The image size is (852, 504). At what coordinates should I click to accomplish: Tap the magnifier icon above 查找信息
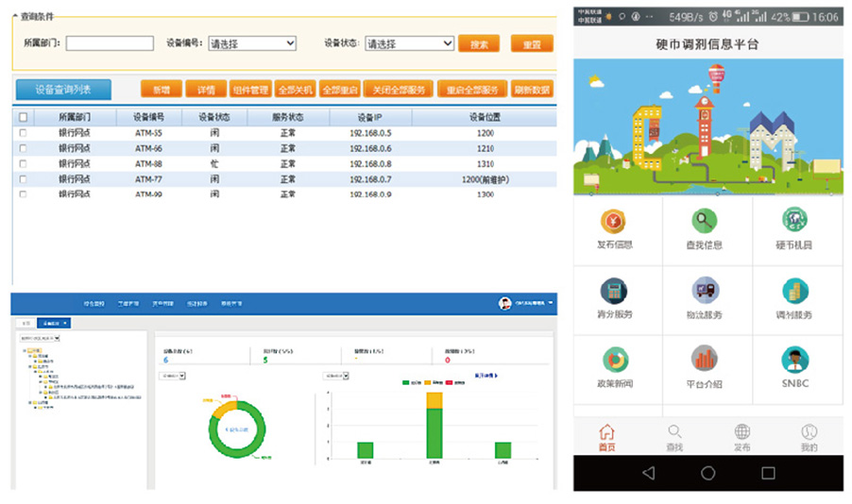[x=704, y=222]
